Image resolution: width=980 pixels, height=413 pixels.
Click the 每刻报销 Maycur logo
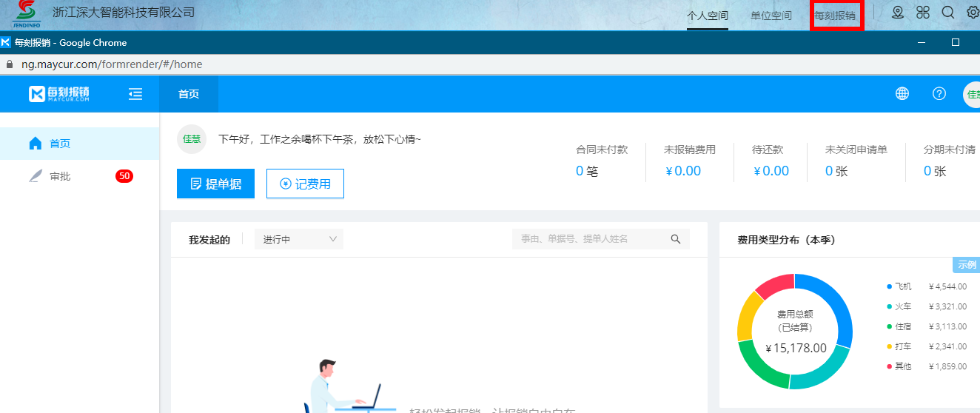click(59, 94)
